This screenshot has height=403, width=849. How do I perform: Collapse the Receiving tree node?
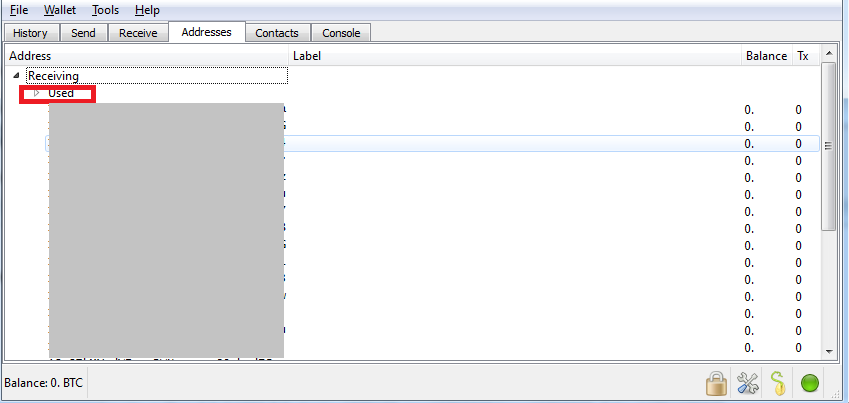[x=16, y=76]
